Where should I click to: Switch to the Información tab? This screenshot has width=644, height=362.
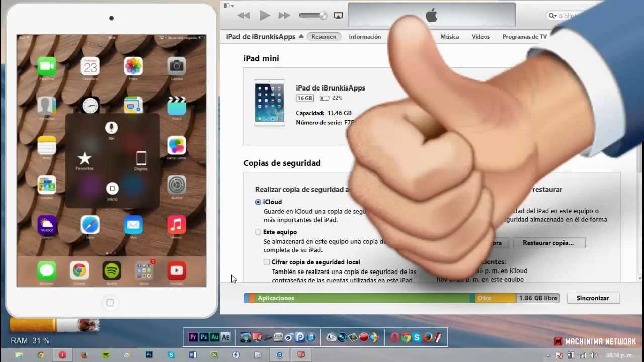point(365,37)
